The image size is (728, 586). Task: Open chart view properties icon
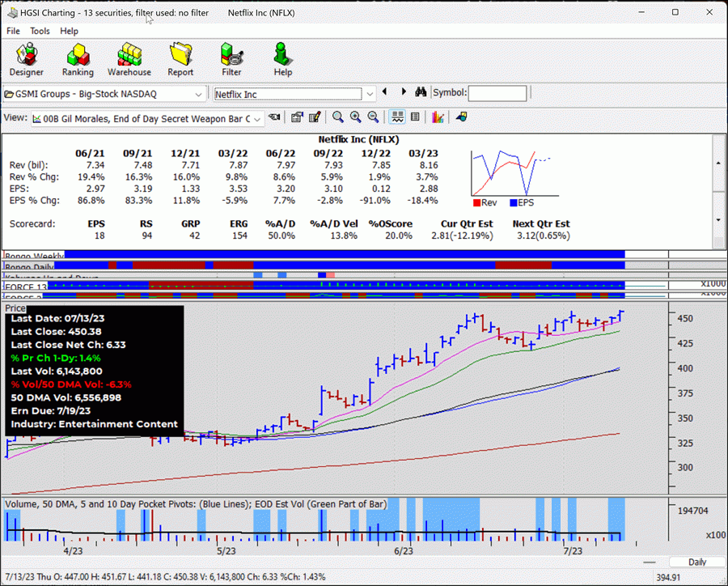[297, 117]
